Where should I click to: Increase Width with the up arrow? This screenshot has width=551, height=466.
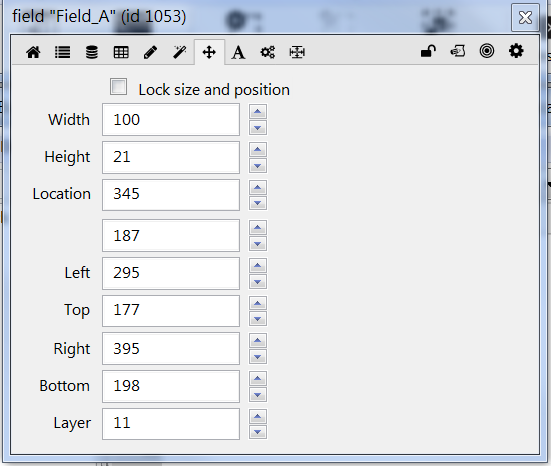[258, 112]
